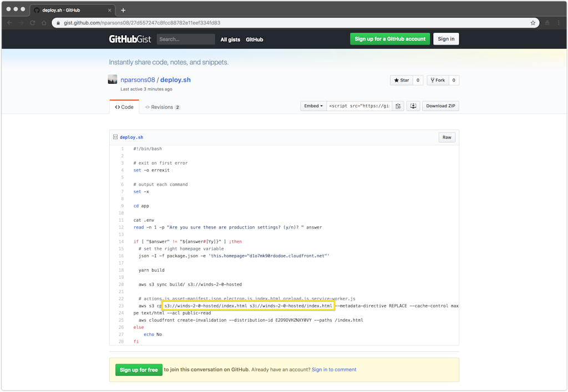Click the 'cat .env' line
The height and width of the screenshot is (392, 568).
tap(144, 220)
